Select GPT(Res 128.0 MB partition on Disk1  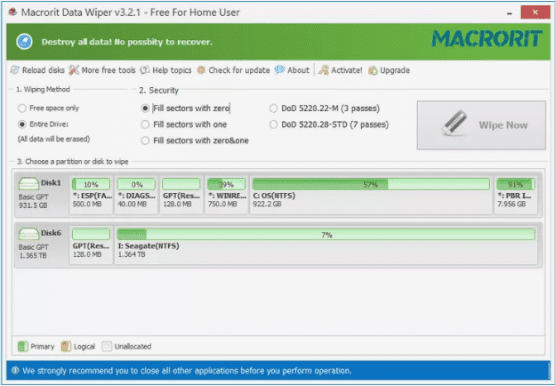181,195
